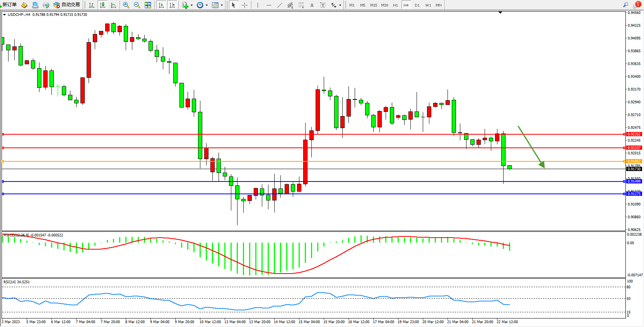Screen dimensions: 644x327
Task: Click the zoom out magnifier icon
Action: pyautogui.click(x=137, y=5)
